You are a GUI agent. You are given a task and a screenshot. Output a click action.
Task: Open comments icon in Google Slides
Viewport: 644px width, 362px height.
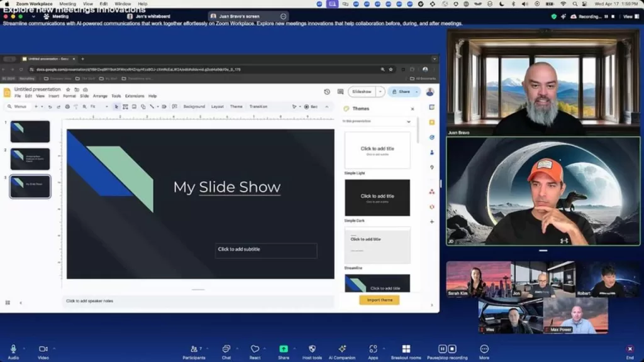(340, 92)
